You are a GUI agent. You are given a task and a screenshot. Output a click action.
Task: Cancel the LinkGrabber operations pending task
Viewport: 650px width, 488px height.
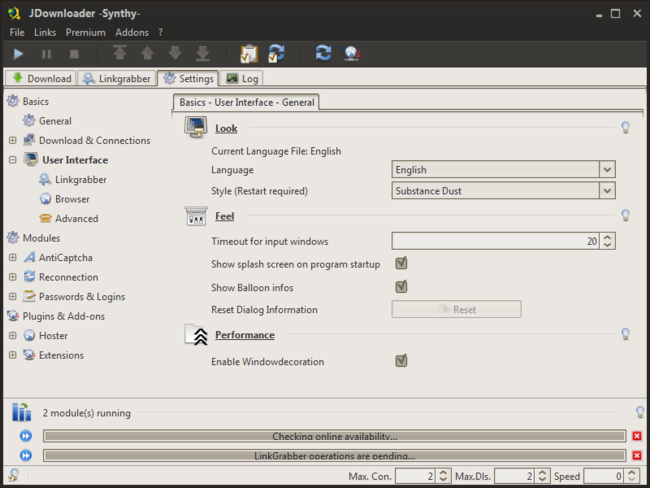(x=637, y=456)
